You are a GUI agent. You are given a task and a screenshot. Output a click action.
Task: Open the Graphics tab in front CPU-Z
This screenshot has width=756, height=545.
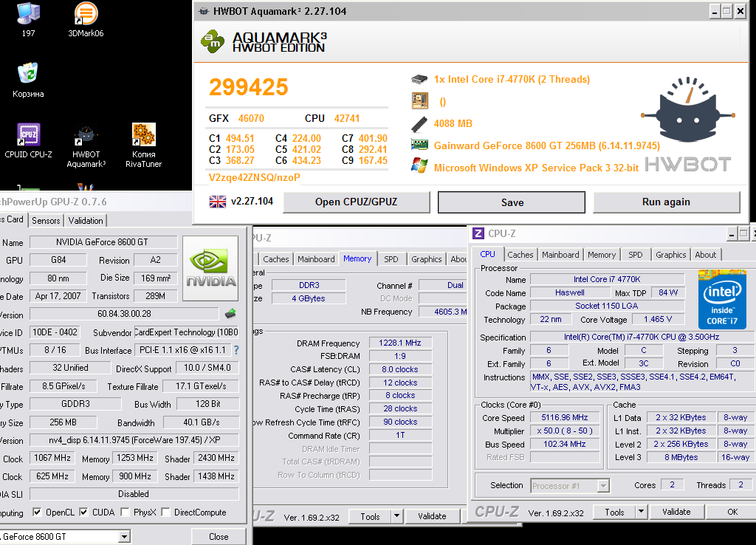coord(670,255)
